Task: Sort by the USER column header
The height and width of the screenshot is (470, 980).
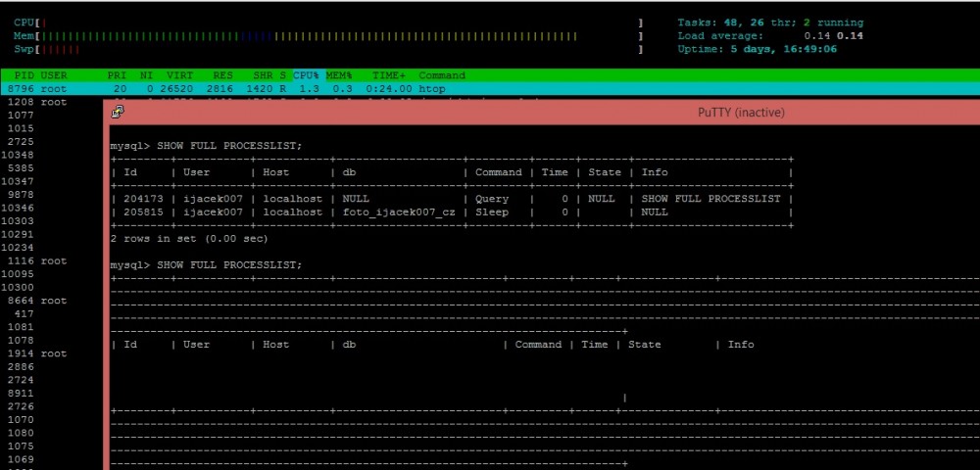Action: pyautogui.click(x=54, y=75)
